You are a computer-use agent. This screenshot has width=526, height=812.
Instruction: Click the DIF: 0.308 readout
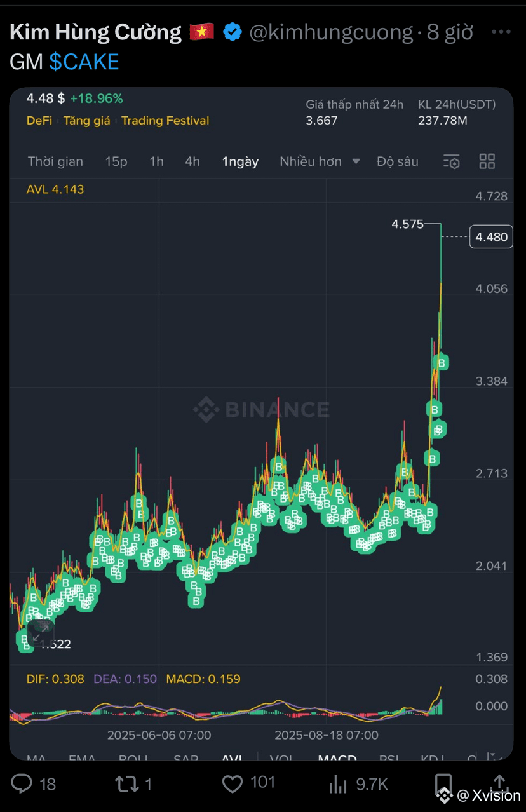coord(55,679)
